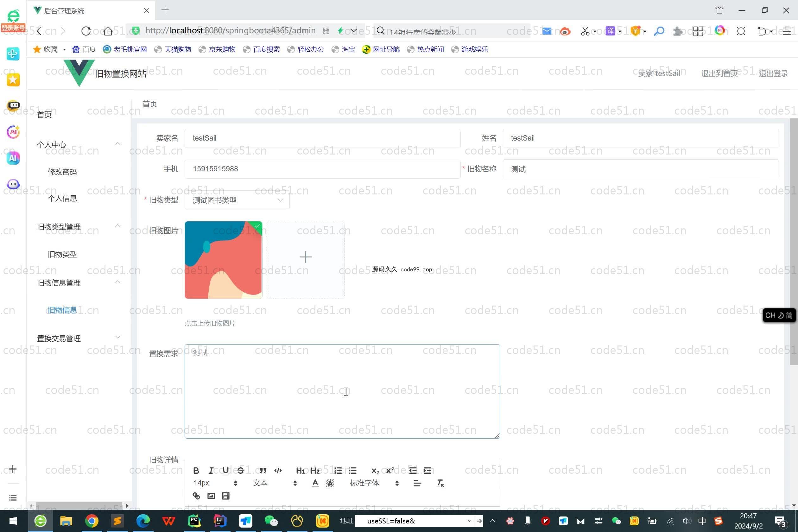Open the text alignment options

pyautogui.click(x=417, y=483)
